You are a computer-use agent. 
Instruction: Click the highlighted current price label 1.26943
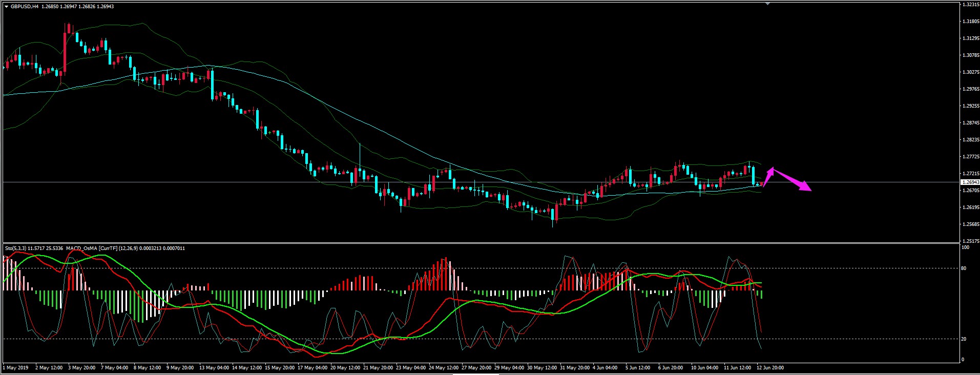[970, 182]
